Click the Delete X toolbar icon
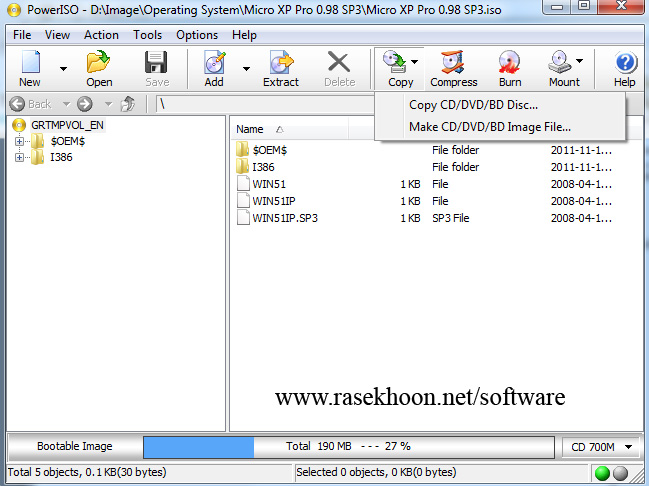649x486 pixels. tap(339, 62)
